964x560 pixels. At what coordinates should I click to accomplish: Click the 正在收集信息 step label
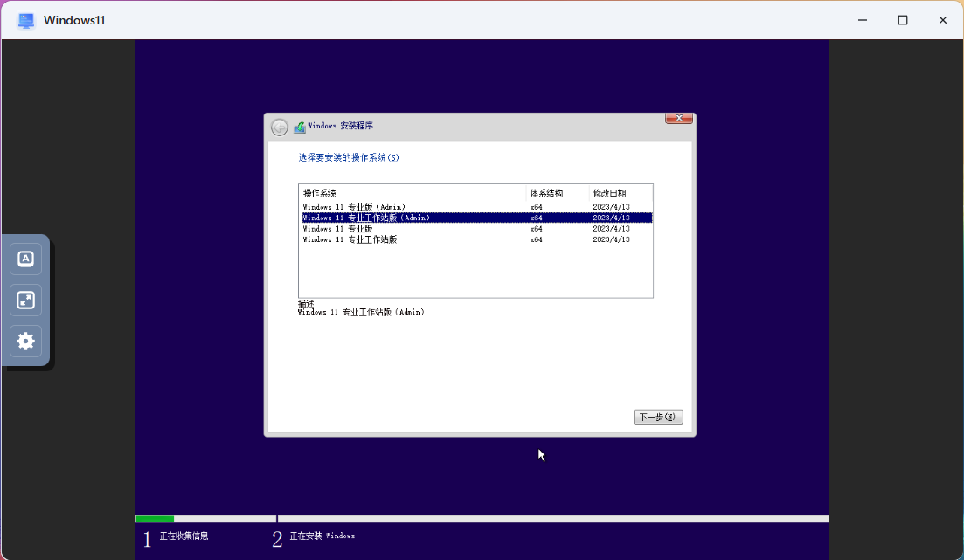point(184,536)
